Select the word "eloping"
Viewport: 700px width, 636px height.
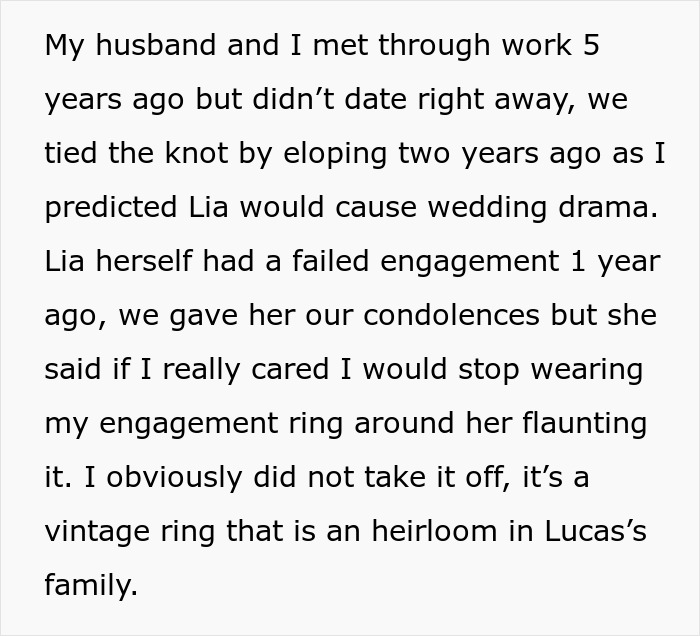[x=335, y=155]
